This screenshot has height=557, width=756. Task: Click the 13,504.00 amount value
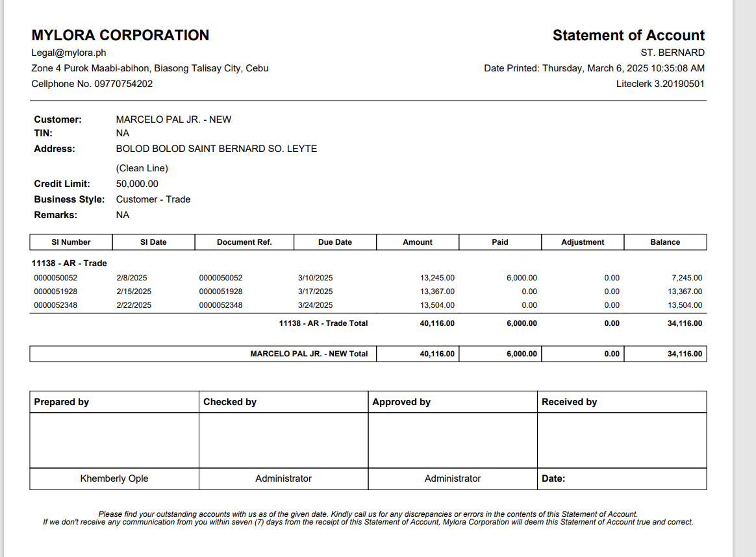coord(437,305)
